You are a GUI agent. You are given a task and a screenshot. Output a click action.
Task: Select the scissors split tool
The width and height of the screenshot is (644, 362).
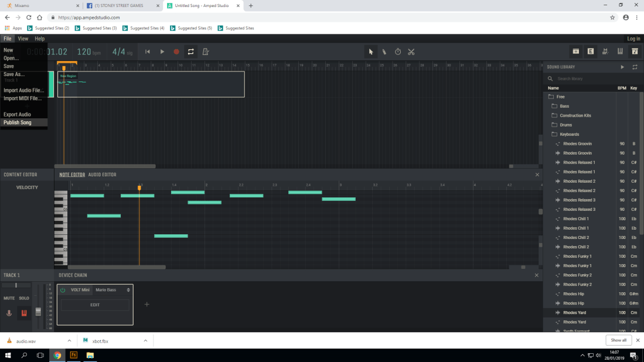pyautogui.click(x=411, y=52)
